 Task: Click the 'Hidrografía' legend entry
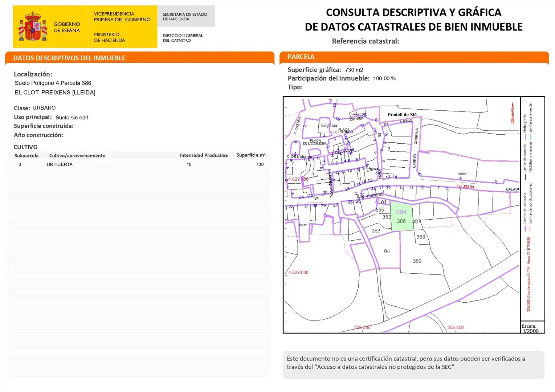click(x=525, y=127)
